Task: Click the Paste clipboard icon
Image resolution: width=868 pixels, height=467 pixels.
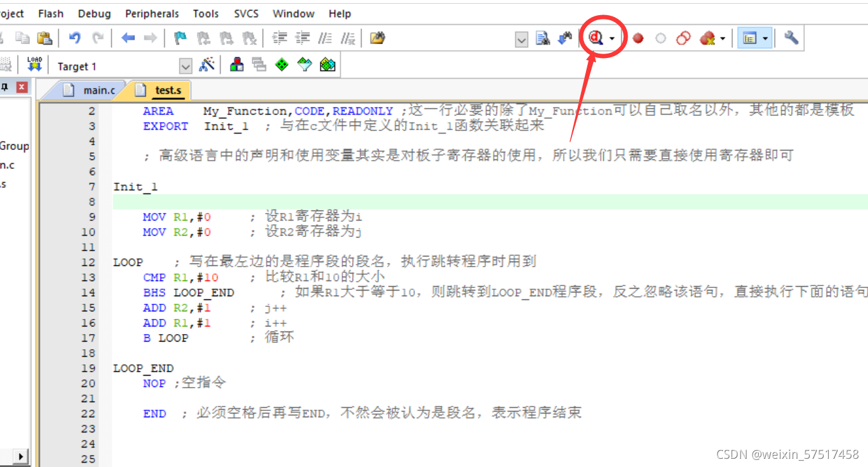Action: point(44,38)
